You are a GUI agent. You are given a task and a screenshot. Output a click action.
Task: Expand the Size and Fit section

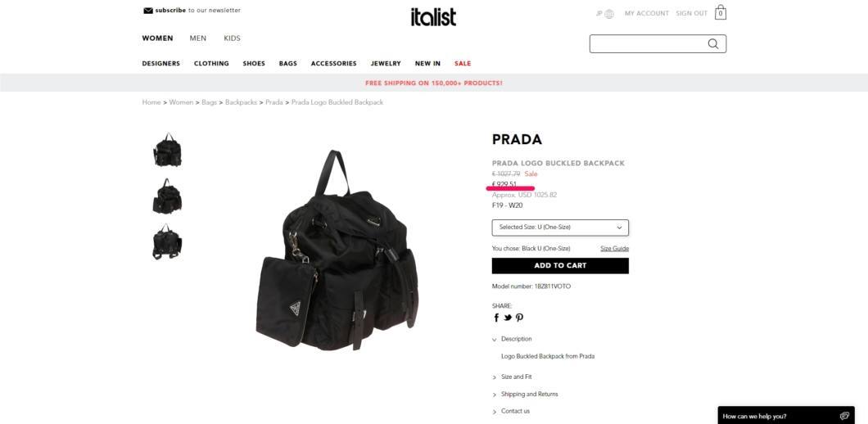point(512,377)
